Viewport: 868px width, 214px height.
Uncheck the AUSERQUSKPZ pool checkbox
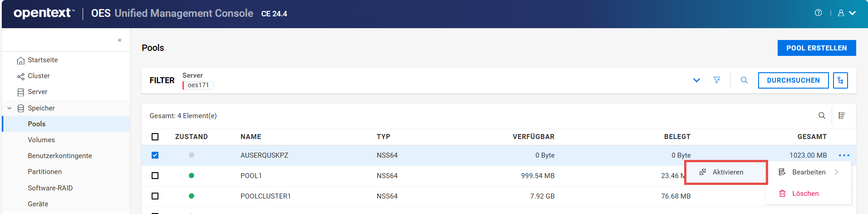155,155
